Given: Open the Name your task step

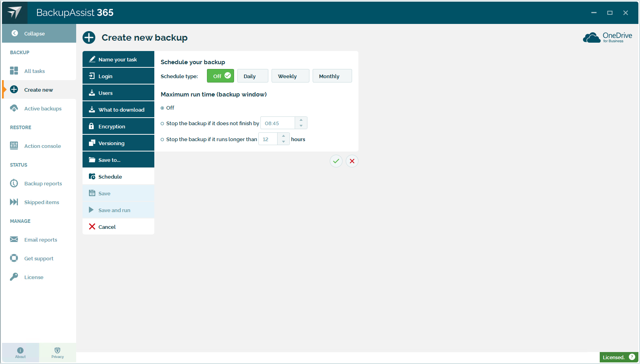Looking at the screenshot, I should pos(118,59).
